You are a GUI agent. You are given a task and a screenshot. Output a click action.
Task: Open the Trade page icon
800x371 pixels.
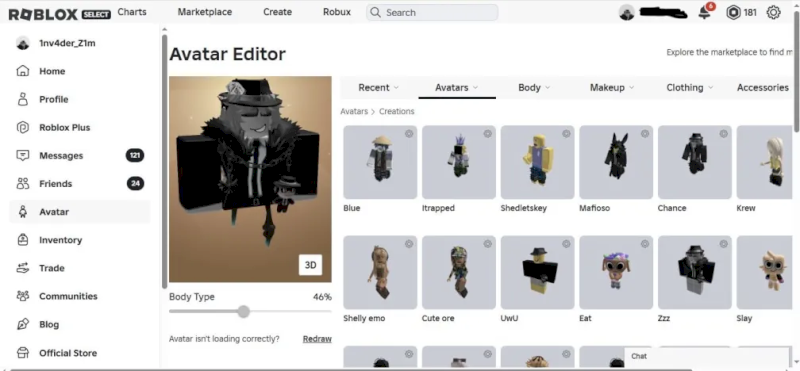click(x=22, y=268)
